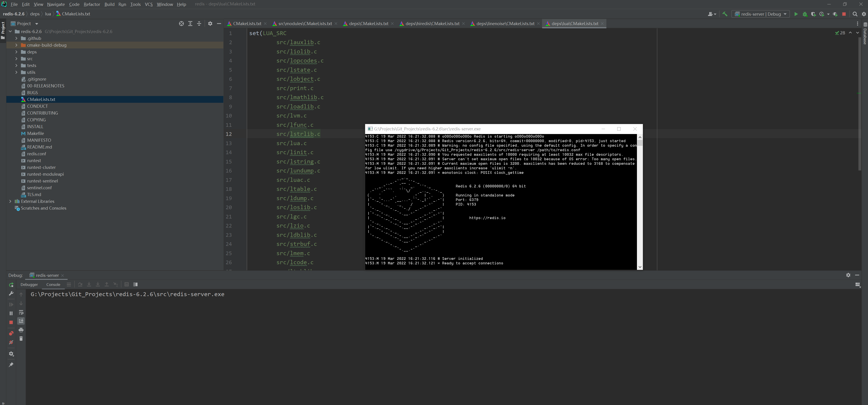
Task: Open Project panel options gear
Action: [x=210, y=24]
